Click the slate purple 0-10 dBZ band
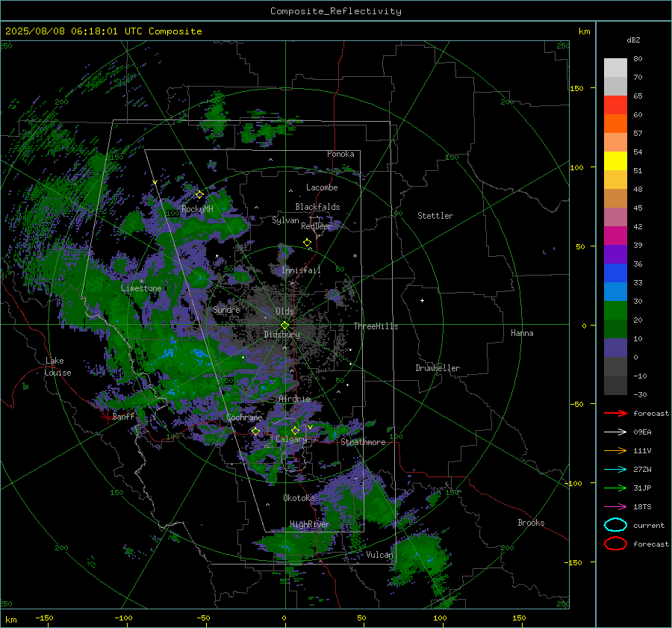The height and width of the screenshot is (628, 672). tap(615, 347)
